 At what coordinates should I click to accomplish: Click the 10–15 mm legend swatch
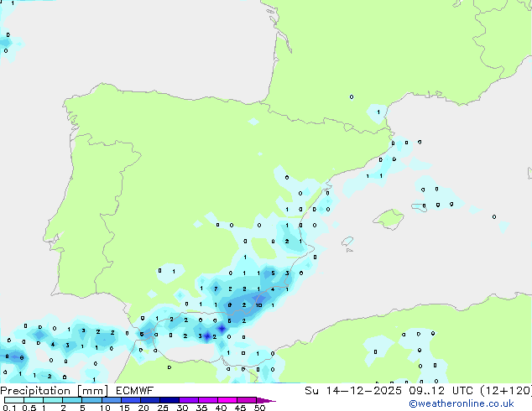point(111,400)
